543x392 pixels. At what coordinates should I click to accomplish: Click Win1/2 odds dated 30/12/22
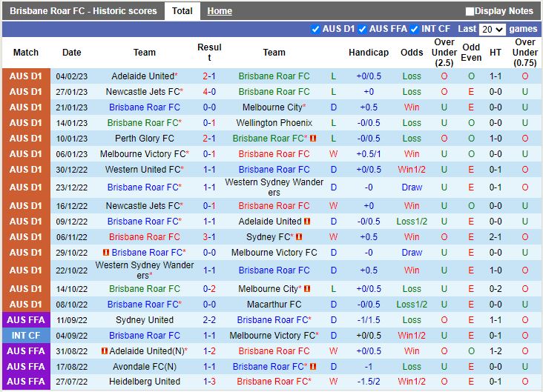[412, 170]
